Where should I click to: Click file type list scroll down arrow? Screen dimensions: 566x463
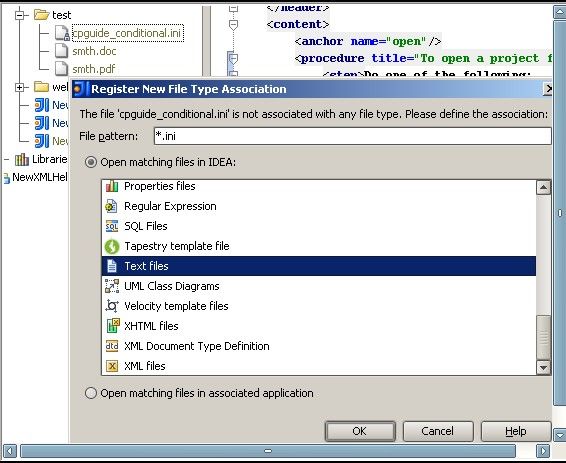543,367
